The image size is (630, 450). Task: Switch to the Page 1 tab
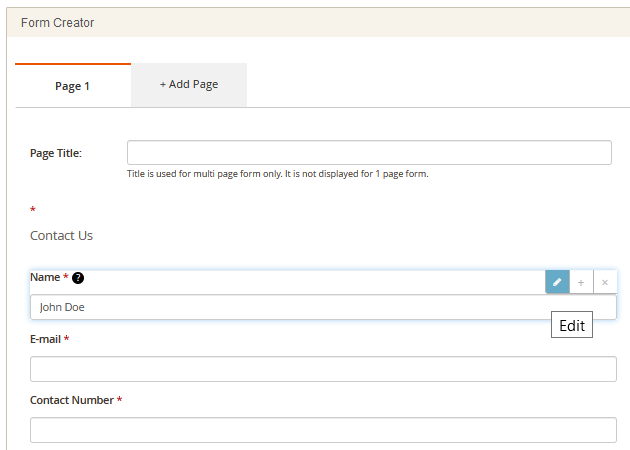pos(72,86)
